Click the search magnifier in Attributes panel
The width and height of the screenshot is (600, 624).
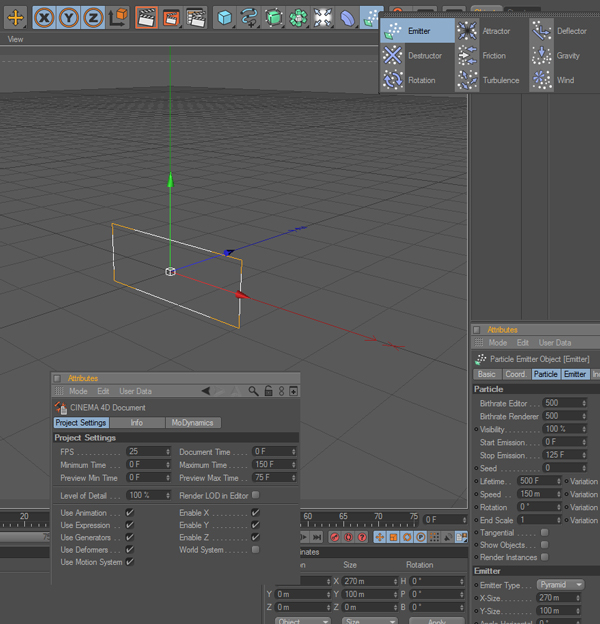pyautogui.click(x=254, y=391)
